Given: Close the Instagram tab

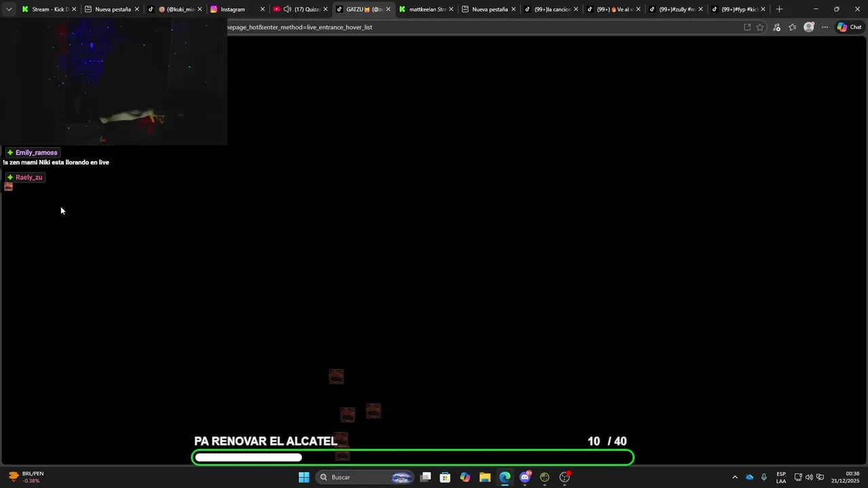Looking at the screenshot, I should click(262, 9).
